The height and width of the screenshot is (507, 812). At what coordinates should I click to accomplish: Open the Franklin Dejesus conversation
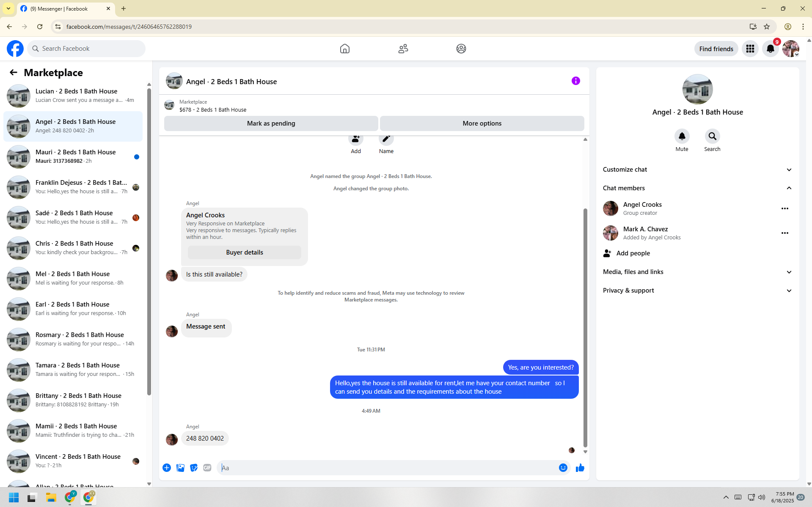(73, 187)
